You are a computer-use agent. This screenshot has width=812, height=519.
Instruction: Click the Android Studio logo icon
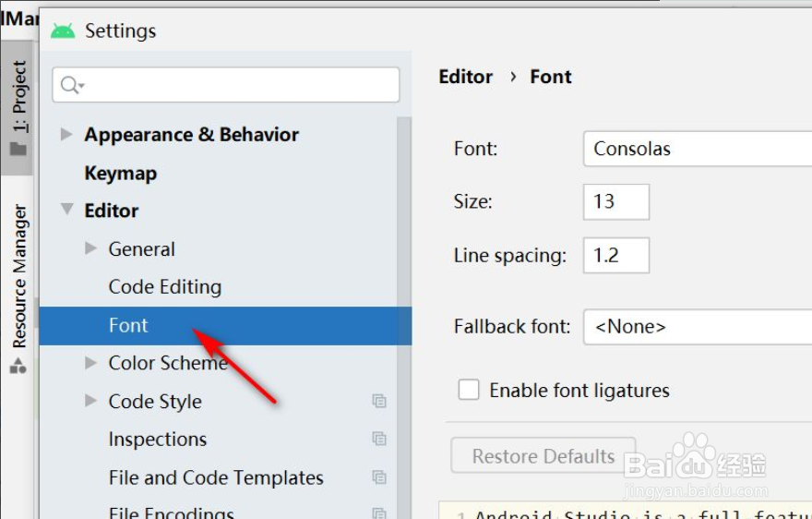tap(63, 30)
